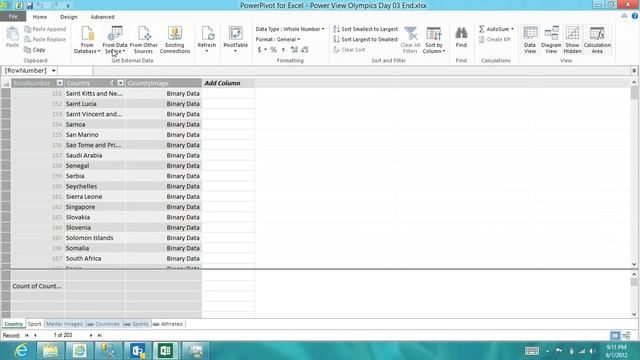Open Quick Access Toolbar customize arrow
This screenshot has width=640, height=360.
pyautogui.click(x=68, y=6)
